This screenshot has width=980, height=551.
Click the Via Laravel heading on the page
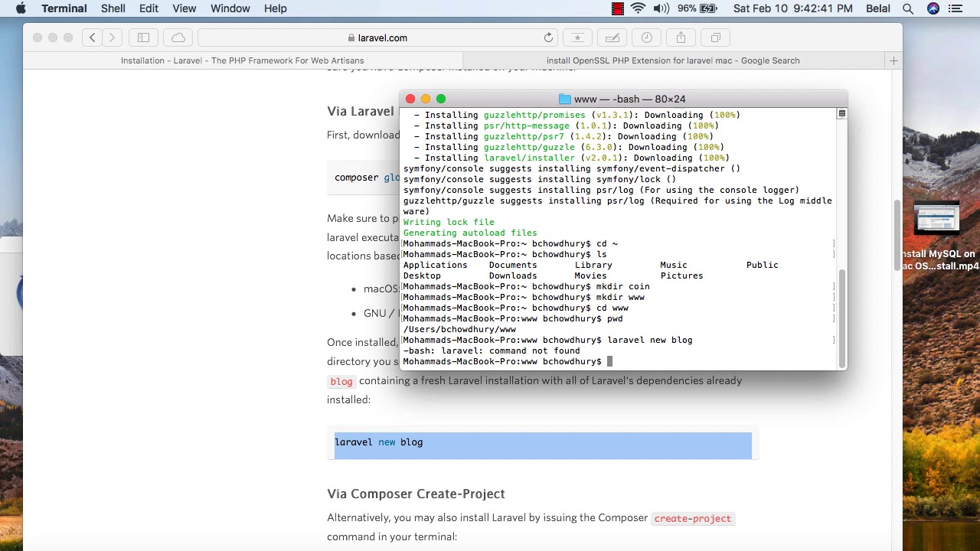pos(361,111)
